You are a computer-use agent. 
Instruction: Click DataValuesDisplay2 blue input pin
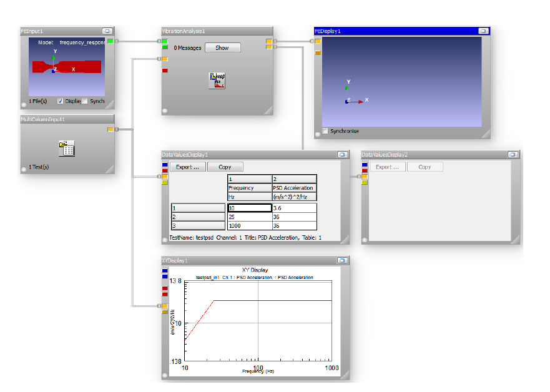coord(365,165)
